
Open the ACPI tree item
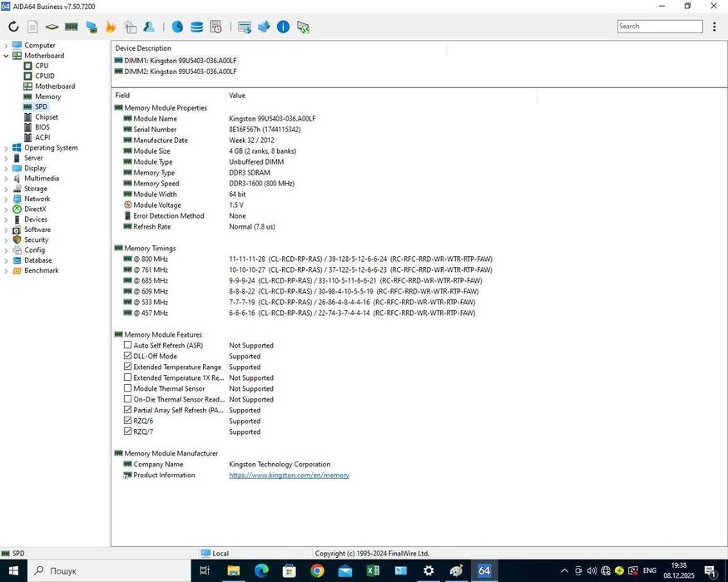(x=42, y=137)
